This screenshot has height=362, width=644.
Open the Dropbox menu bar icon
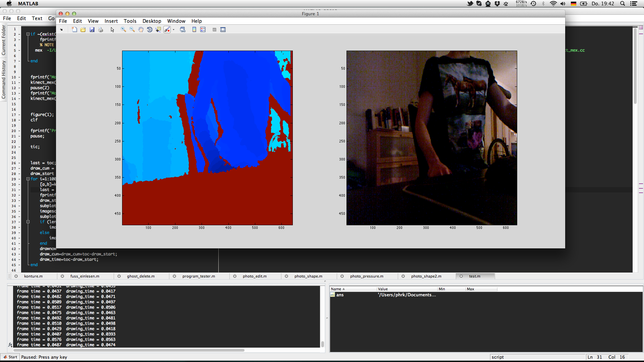tap(497, 4)
